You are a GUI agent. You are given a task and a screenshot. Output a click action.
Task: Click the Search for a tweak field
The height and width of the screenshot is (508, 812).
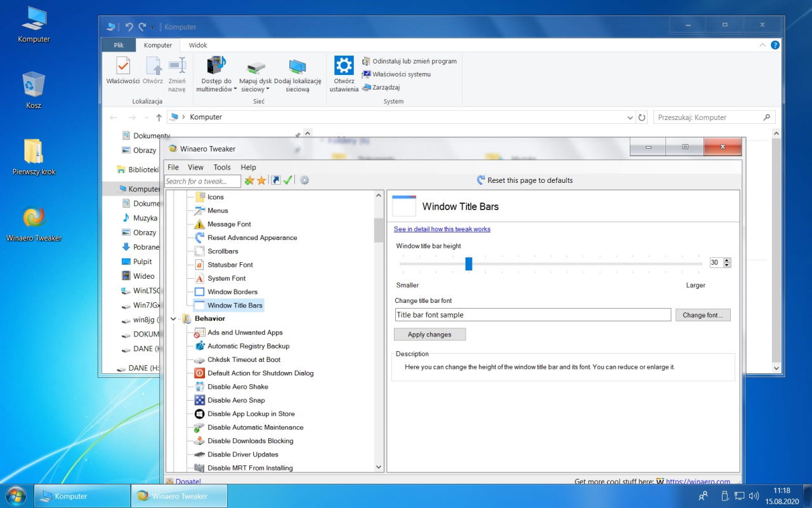point(202,181)
